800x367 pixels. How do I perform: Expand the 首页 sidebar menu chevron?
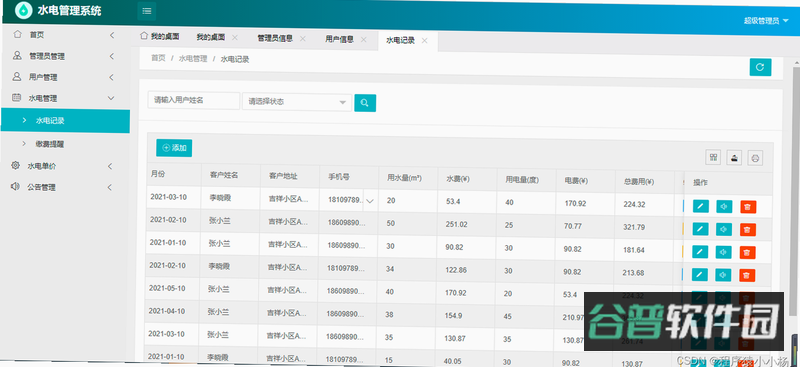pos(112,35)
